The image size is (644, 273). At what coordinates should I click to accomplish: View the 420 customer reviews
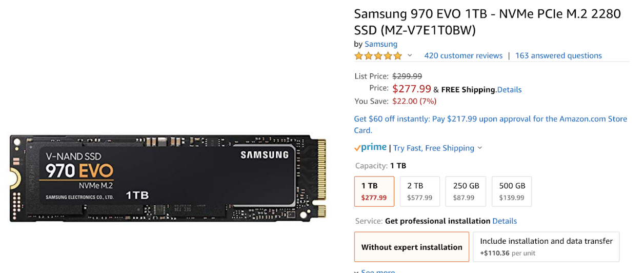tap(464, 55)
